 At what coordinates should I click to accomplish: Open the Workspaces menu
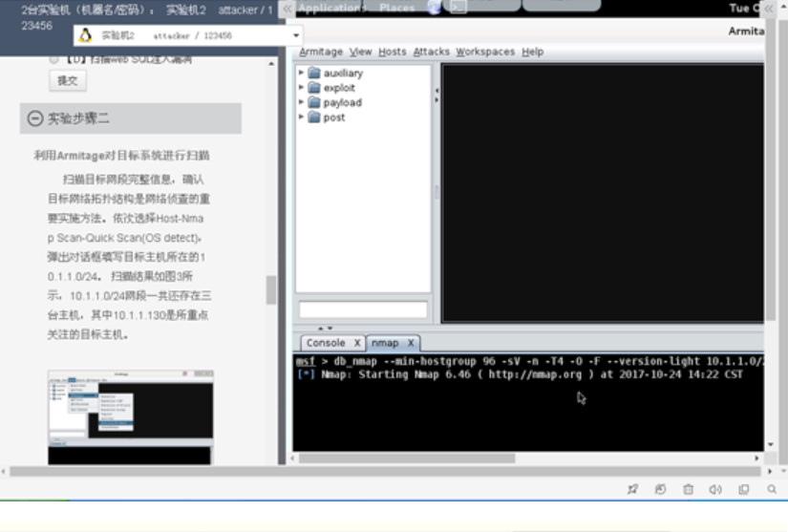click(x=485, y=52)
